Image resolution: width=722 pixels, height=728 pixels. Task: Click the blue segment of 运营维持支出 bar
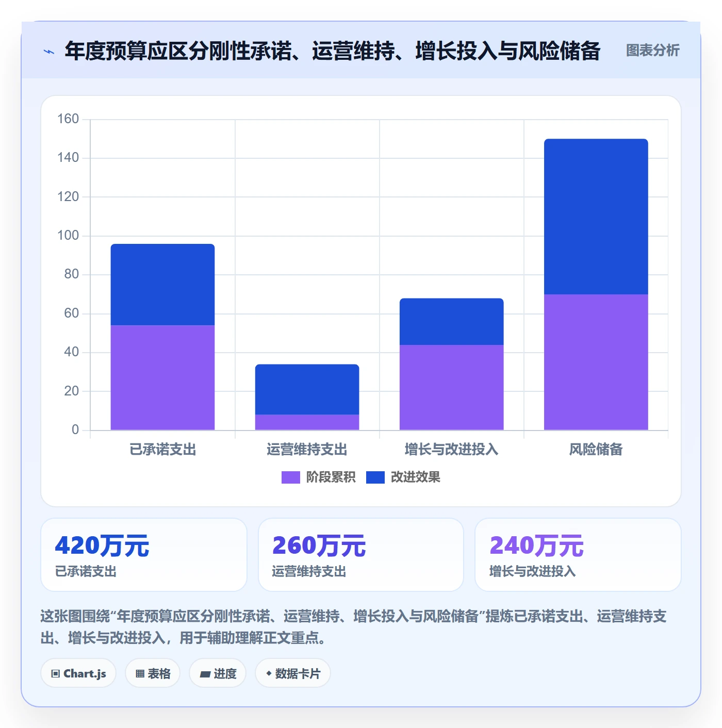click(307, 389)
